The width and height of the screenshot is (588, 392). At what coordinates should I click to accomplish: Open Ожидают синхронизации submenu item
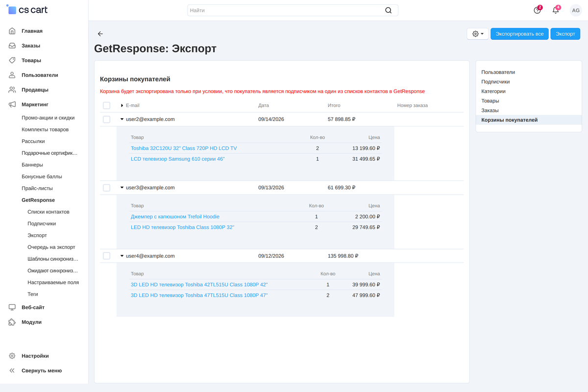(x=53, y=270)
